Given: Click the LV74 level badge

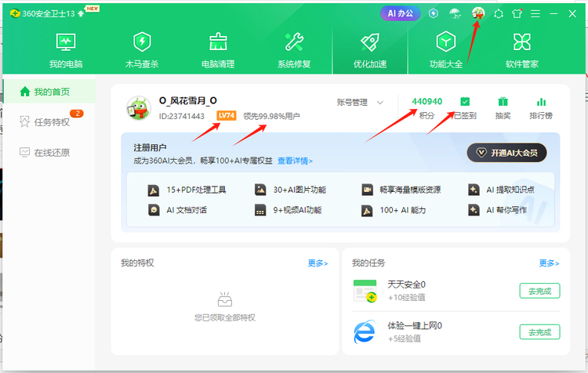Looking at the screenshot, I should click(x=226, y=115).
